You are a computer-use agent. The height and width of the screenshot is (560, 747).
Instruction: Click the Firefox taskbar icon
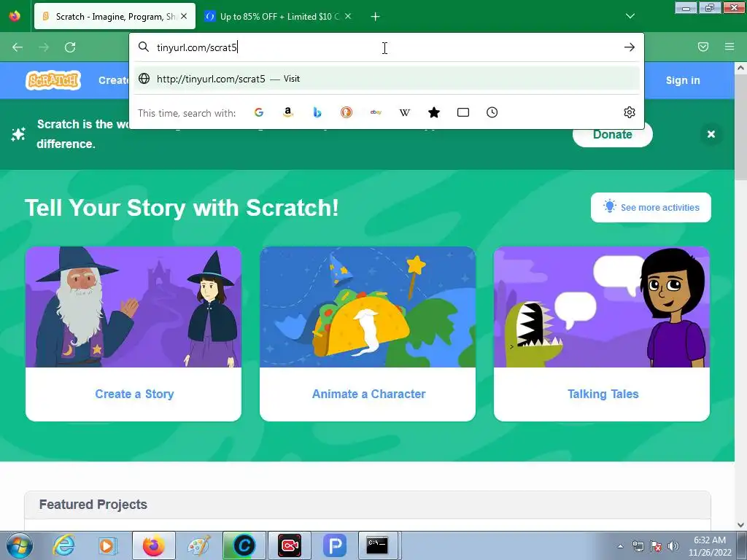pyautogui.click(x=153, y=545)
